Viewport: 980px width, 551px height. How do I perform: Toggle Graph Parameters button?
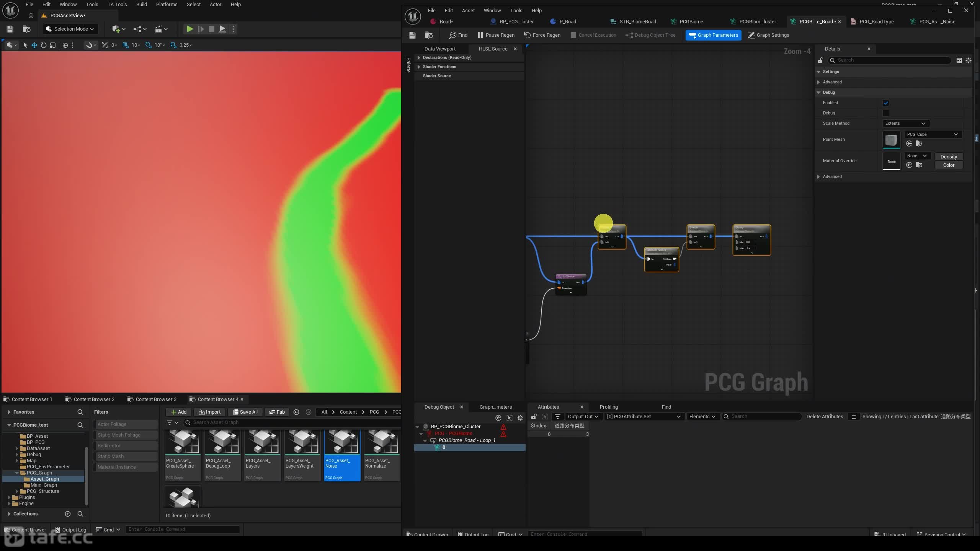pyautogui.click(x=713, y=35)
